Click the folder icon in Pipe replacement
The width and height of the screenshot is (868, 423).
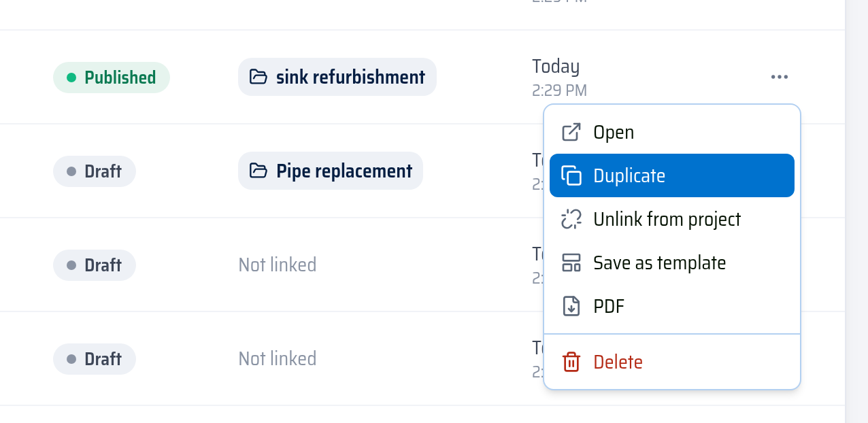coord(258,171)
